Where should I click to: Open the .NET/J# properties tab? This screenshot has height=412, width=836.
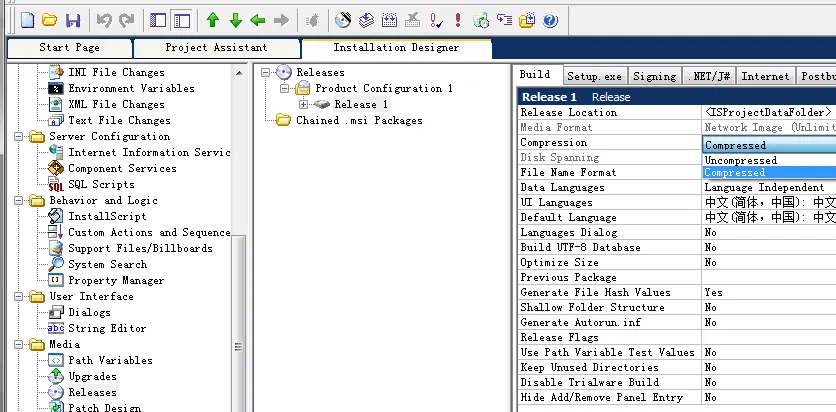[x=709, y=76]
